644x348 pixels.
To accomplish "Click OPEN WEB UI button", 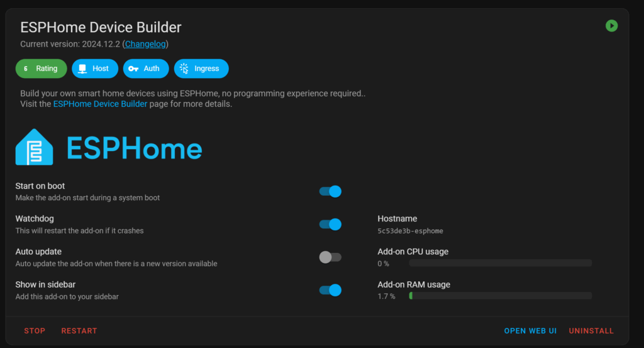I will tap(530, 331).
